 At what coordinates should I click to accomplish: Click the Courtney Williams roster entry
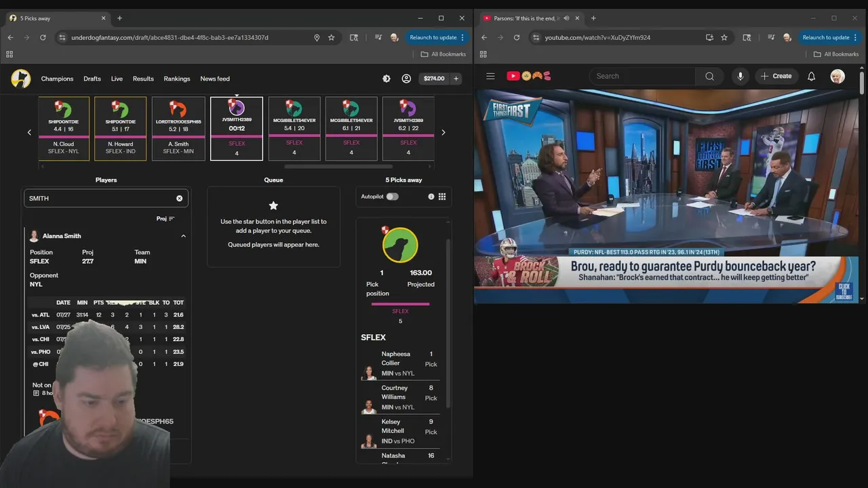400,398
